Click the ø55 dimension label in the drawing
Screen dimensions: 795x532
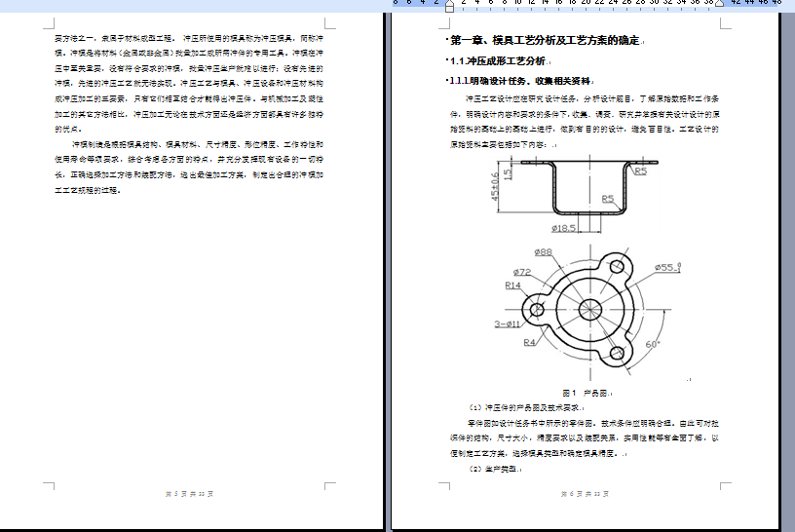pos(667,267)
